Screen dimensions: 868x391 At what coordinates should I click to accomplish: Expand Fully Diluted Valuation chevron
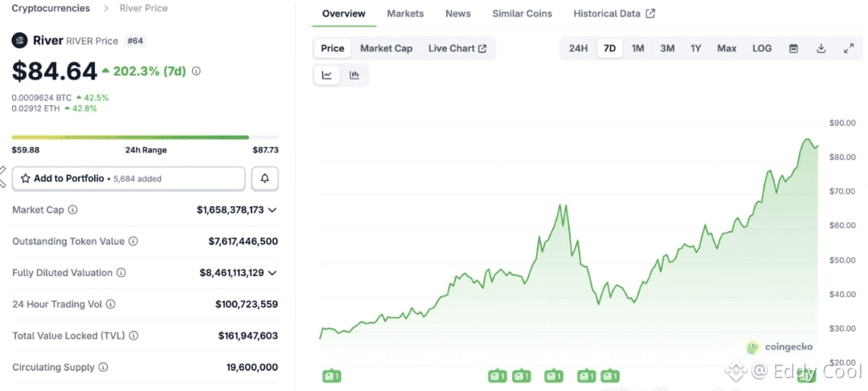(x=272, y=273)
